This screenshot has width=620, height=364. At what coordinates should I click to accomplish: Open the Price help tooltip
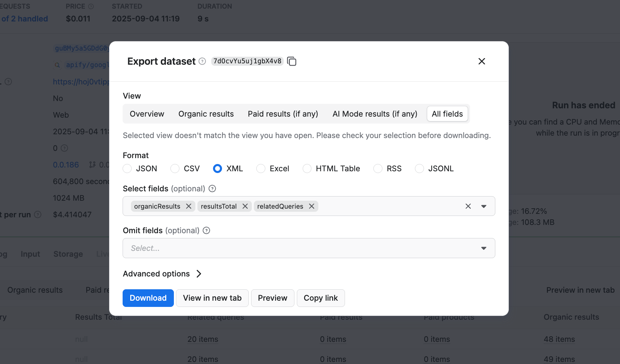[91, 6]
